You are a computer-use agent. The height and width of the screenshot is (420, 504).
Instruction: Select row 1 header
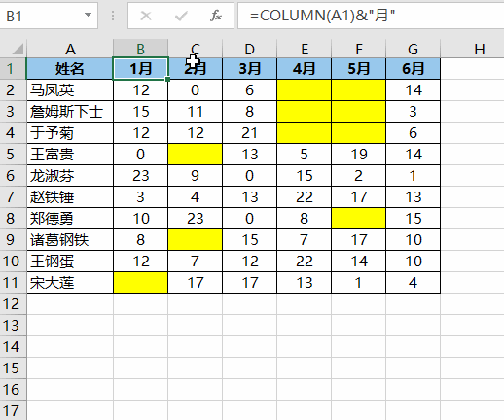coord(13,69)
